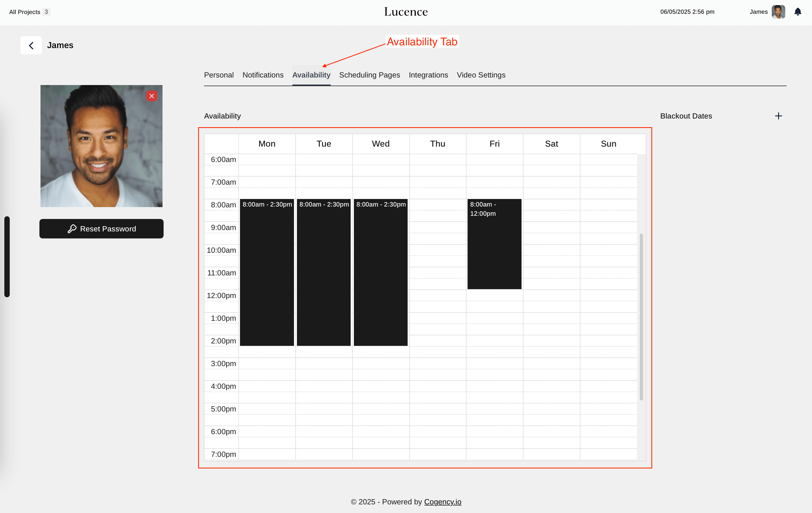Click the availability calendar vertical scrollbar
Viewport: 812px width, 513px height.
[641, 316]
